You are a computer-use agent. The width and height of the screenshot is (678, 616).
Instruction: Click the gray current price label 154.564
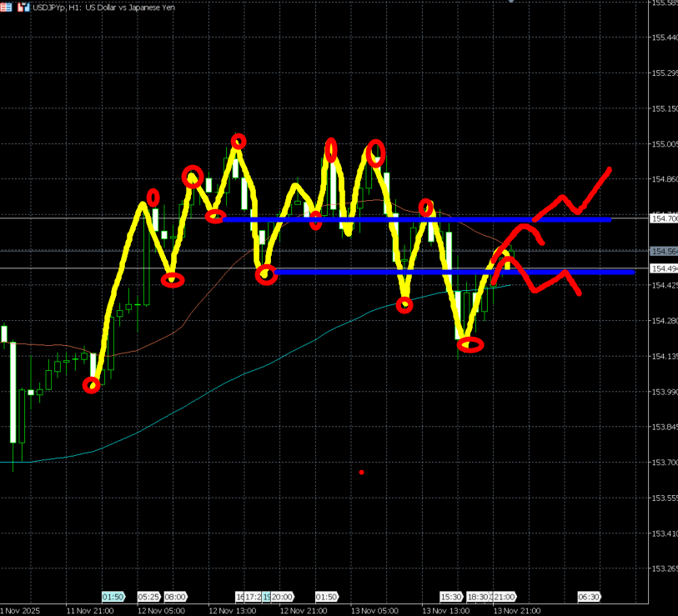tap(664, 251)
